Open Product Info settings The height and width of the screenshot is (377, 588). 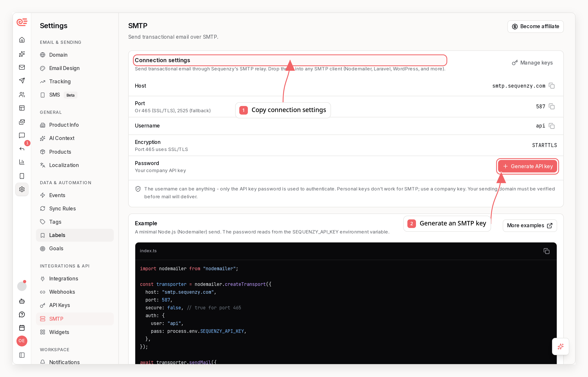pyautogui.click(x=75, y=125)
